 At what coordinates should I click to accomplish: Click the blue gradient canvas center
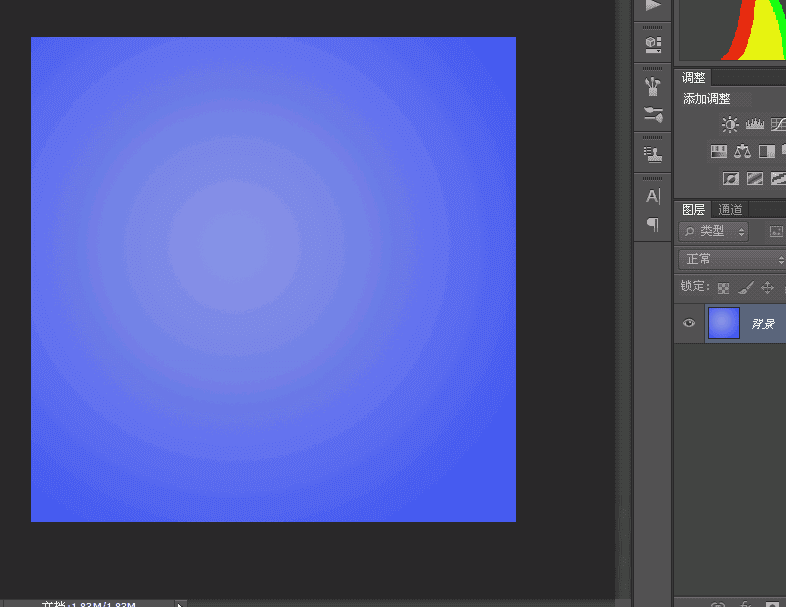[x=274, y=279]
